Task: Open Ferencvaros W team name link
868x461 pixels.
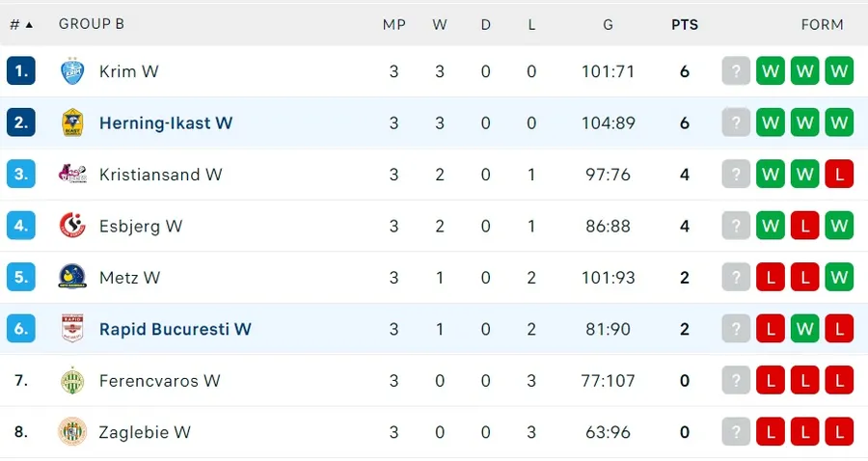Action: (159, 381)
